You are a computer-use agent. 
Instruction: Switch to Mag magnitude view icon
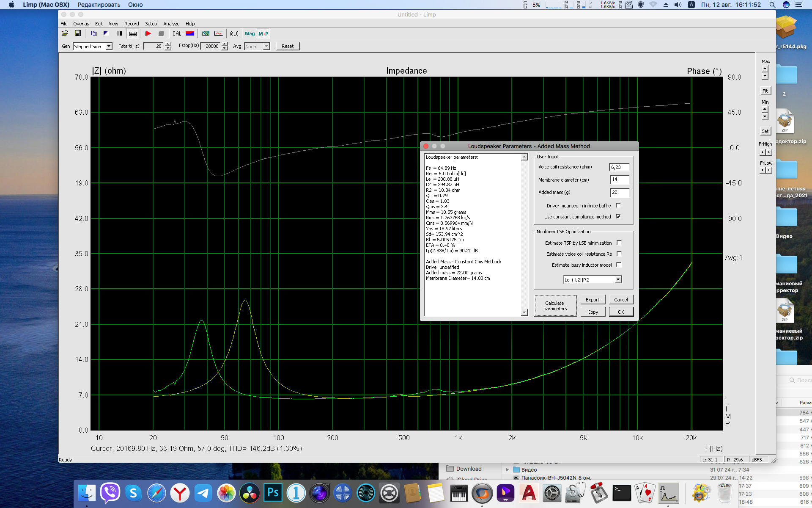[250, 33]
